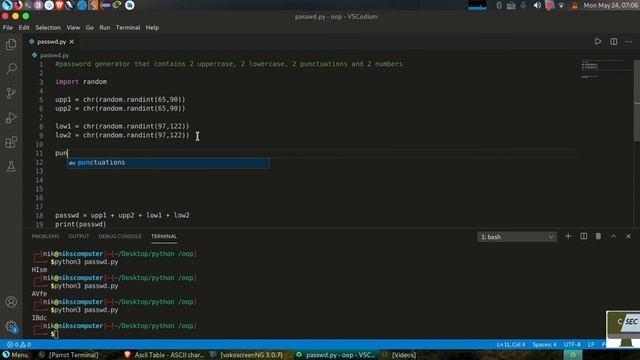This screenshot has width=640, height=360.
Task: Split the editor to the right
Action: pyautogui.click(x=613, y=41)
